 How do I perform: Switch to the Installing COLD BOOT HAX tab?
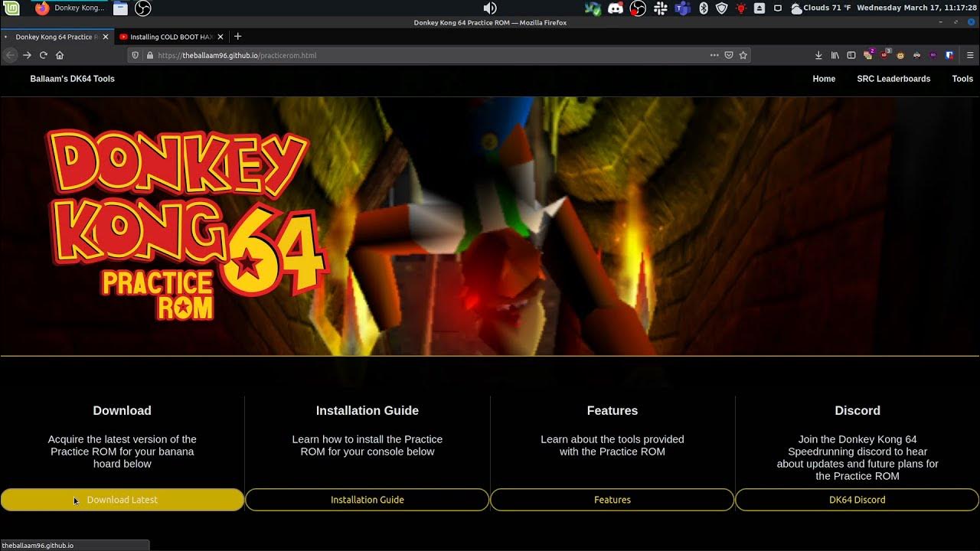(170, 37)
